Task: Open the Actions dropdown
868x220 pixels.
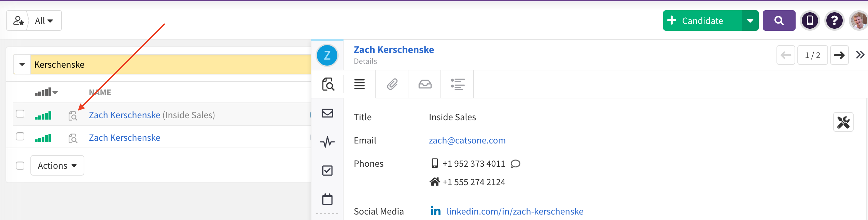Action: (x=57, y=166)
